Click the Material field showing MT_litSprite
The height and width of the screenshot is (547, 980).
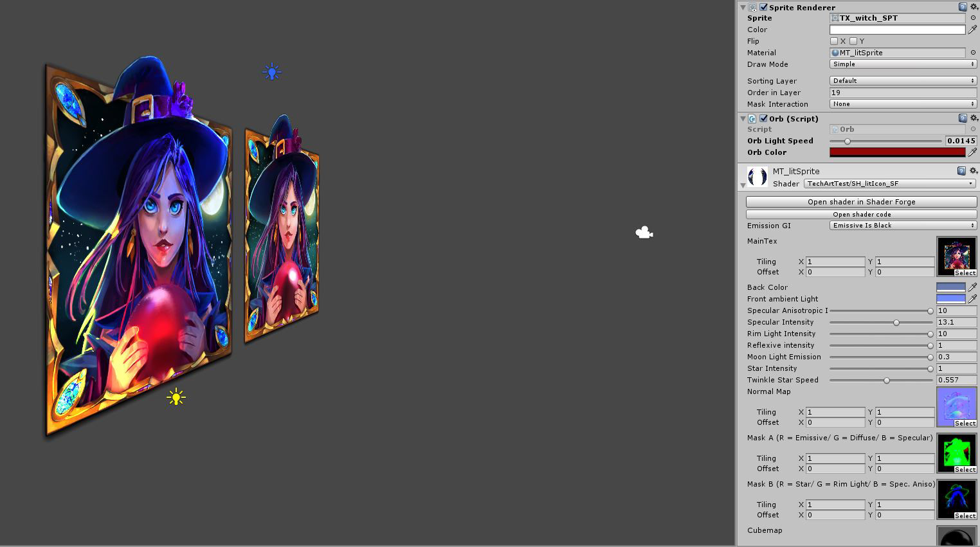898,53
